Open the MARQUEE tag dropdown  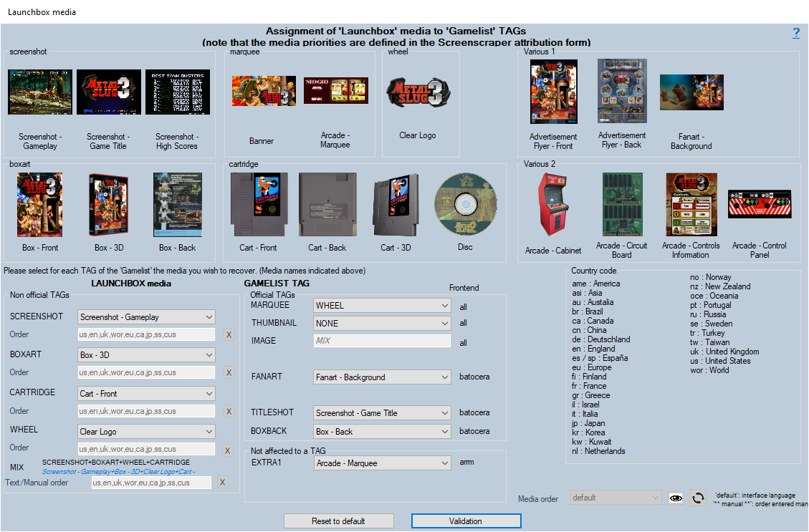click(x=382, y=306)
